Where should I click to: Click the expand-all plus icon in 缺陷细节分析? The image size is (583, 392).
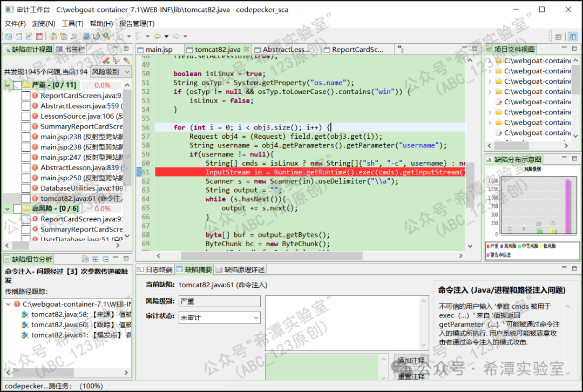[96, 259]
